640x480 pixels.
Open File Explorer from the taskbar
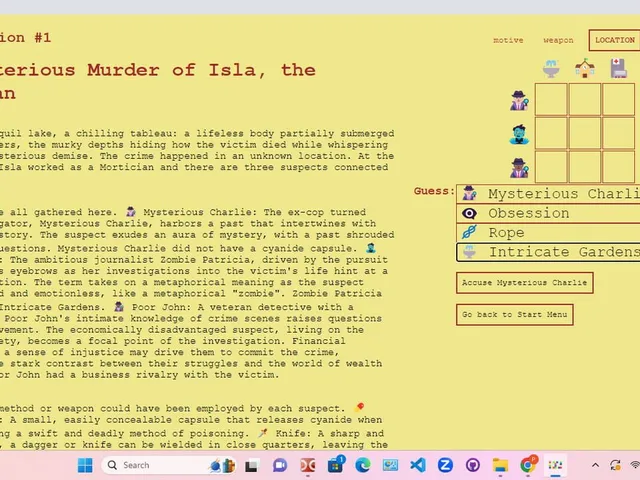(500, 465)
